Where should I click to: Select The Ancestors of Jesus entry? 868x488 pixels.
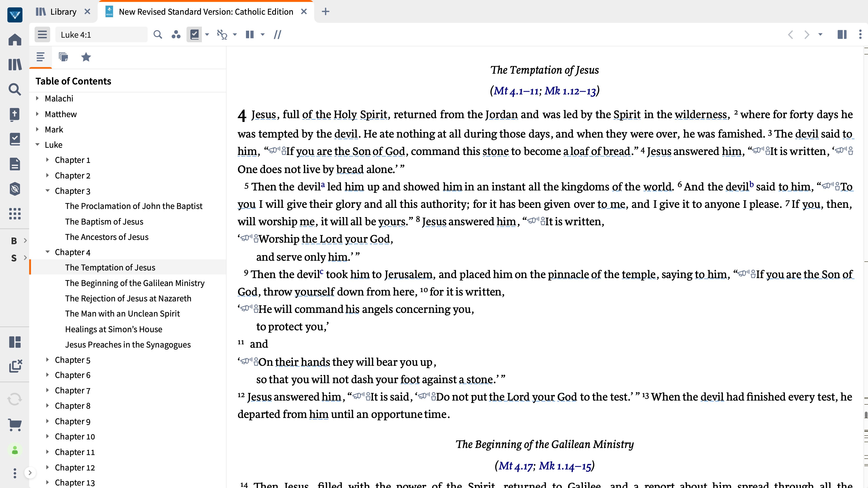(x=107, y=237)
